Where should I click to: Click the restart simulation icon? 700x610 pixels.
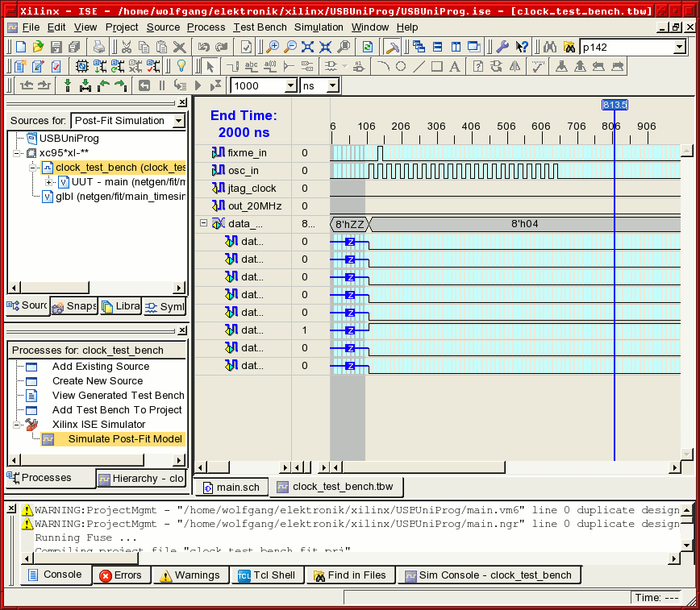coord(144,85)
